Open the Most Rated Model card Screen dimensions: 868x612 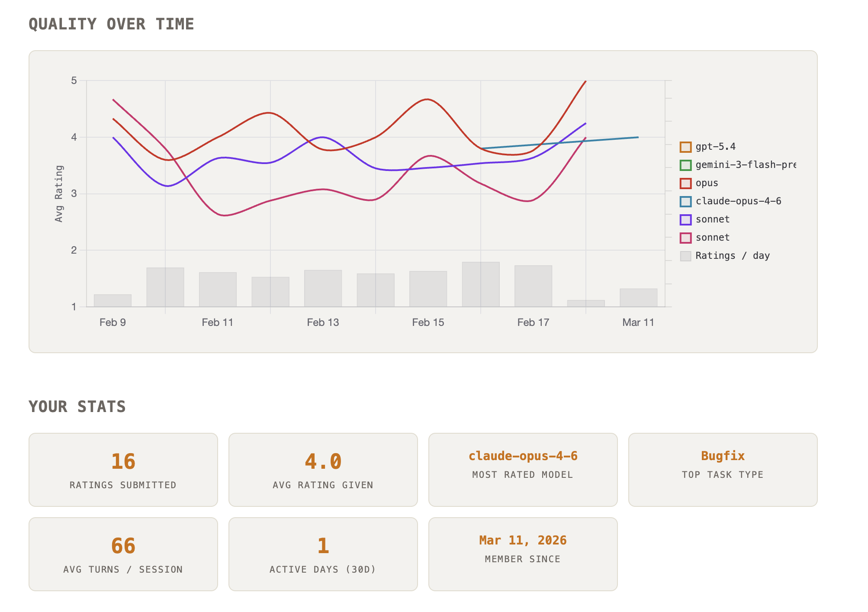523,470
